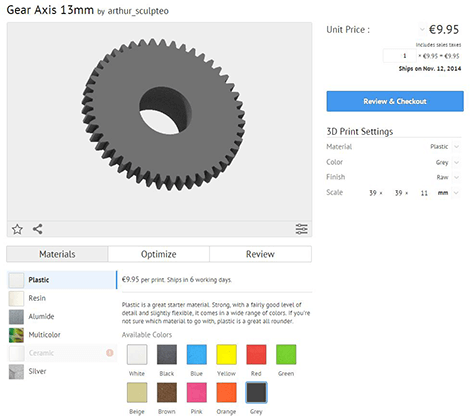Select the Alumide material icon
Screen dimensions: 470x419
click(16, 317)
